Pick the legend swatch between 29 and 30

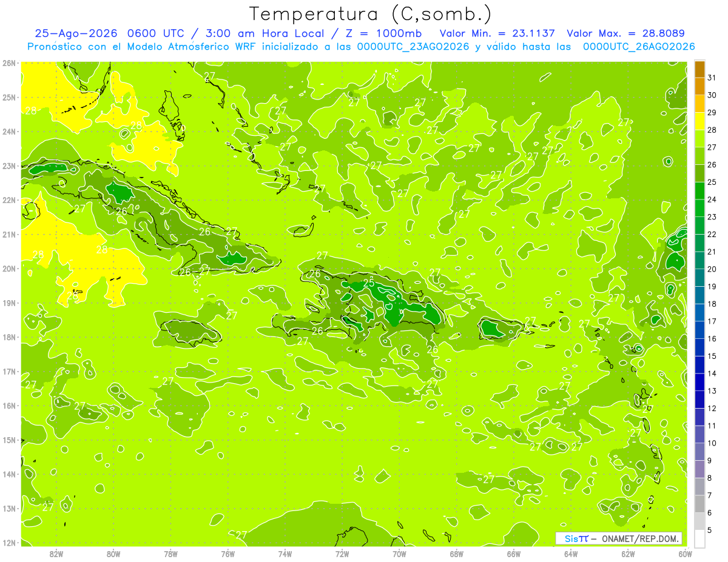(699, 103)
